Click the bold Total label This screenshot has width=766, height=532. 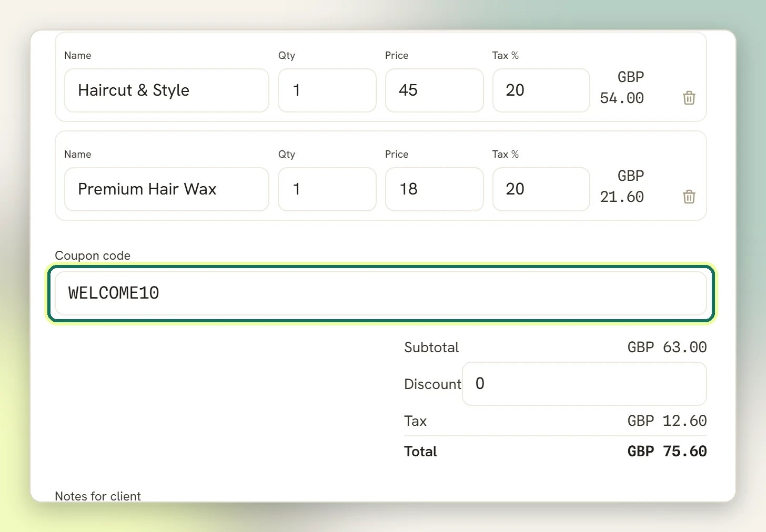(x=420, y=452)
